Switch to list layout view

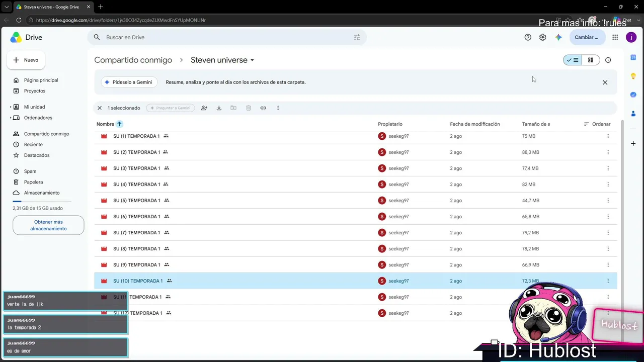coord(573,60)
